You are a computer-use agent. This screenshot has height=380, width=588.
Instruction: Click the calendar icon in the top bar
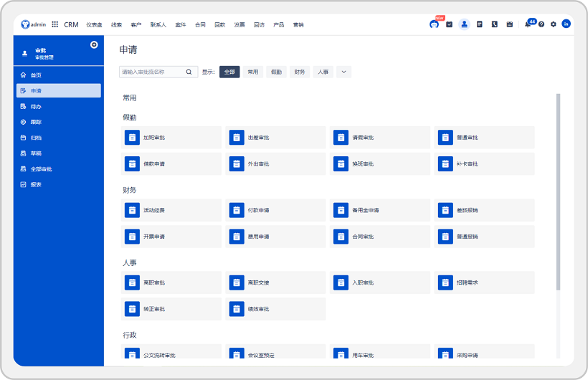point(509,24)
